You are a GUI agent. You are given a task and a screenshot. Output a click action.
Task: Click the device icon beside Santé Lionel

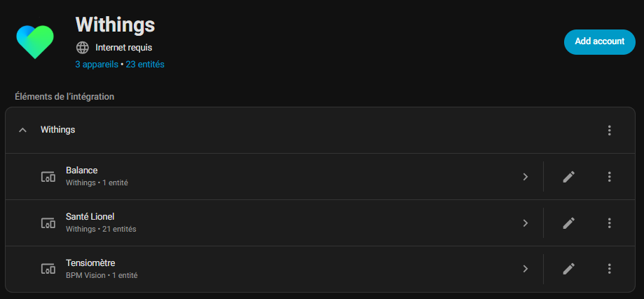coord(48,223)
